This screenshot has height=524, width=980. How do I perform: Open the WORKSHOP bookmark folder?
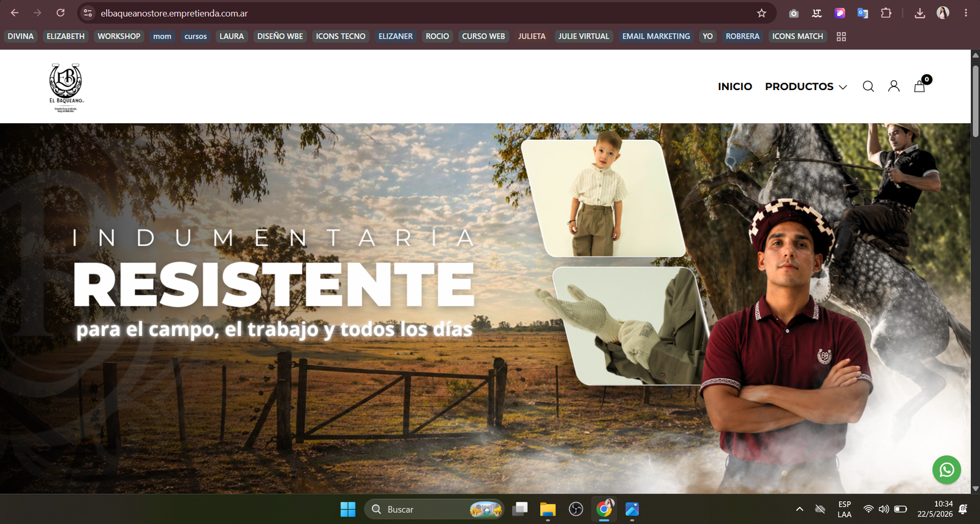coord(119,36)
